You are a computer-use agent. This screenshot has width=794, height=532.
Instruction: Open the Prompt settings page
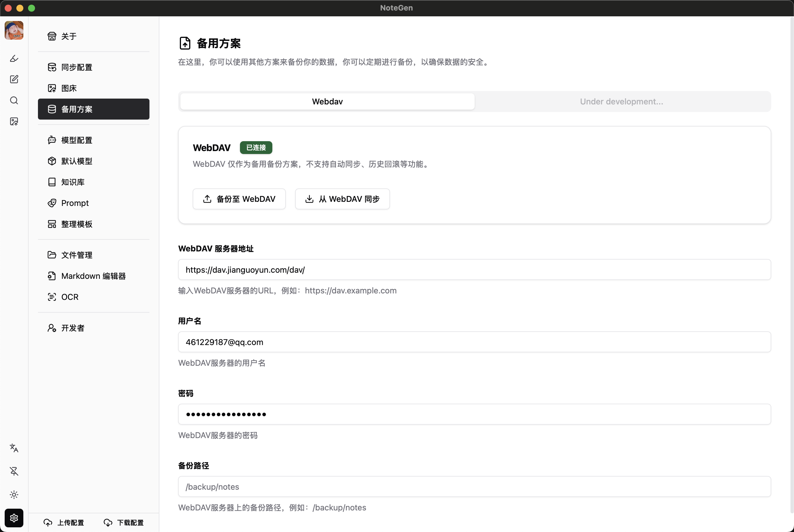tap(93, 203)
